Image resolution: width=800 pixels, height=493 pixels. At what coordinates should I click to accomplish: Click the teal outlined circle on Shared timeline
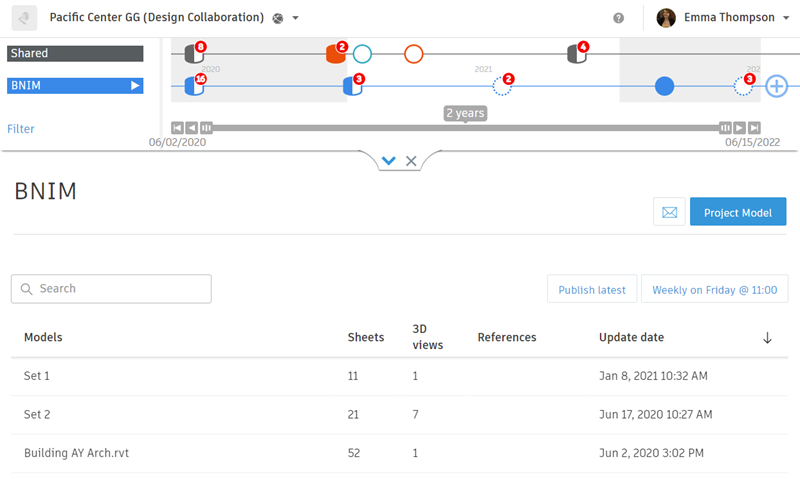point(362,54)
